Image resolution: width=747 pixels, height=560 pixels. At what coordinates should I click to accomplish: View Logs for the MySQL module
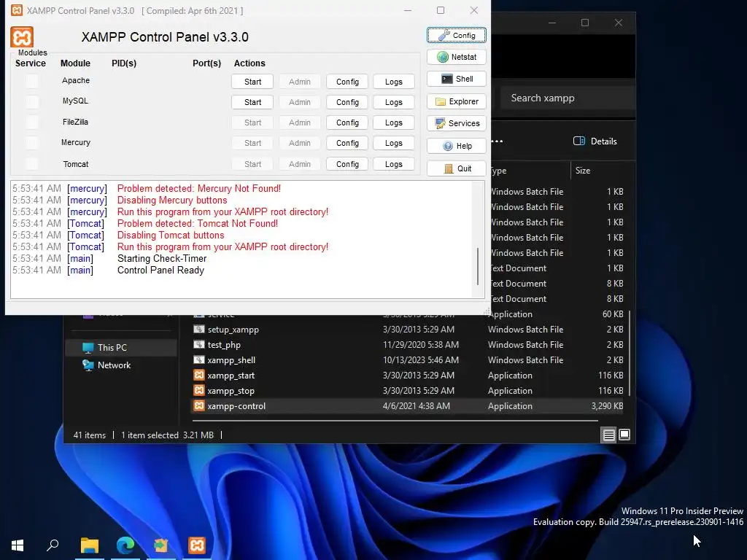click(393, 102)
